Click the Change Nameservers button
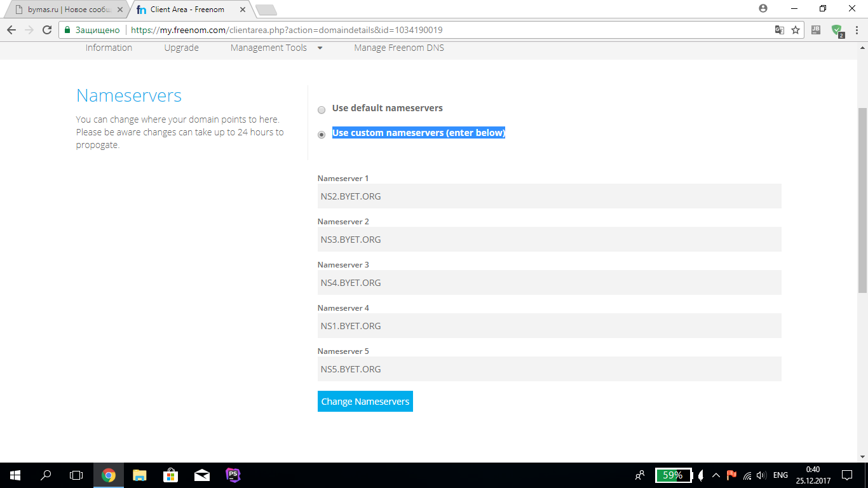Screen dimensions: 868x488 click(365, 402)
